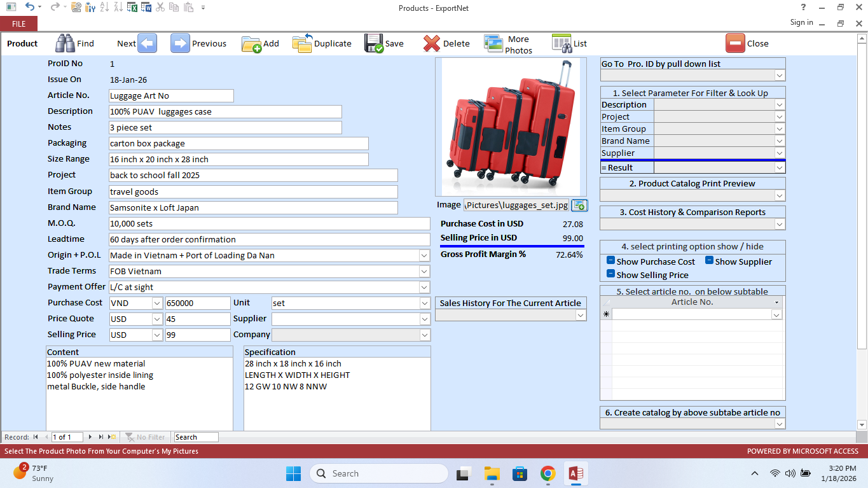868x488 pixels.
Task: Click the Delete red X icon
Action: point(432,43)
